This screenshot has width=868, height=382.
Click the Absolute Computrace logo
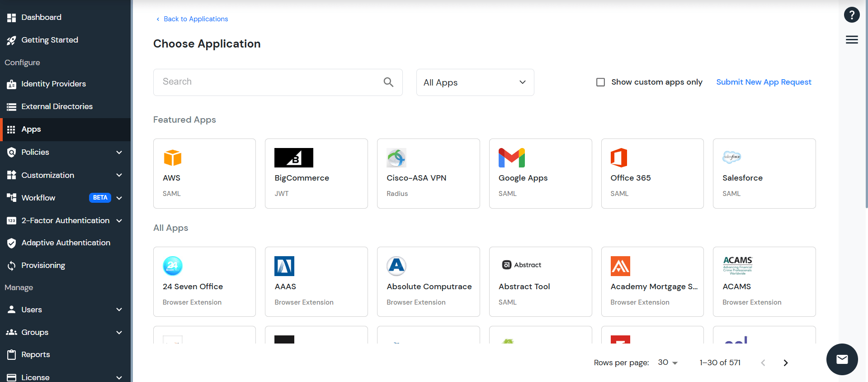coord(396,266)
